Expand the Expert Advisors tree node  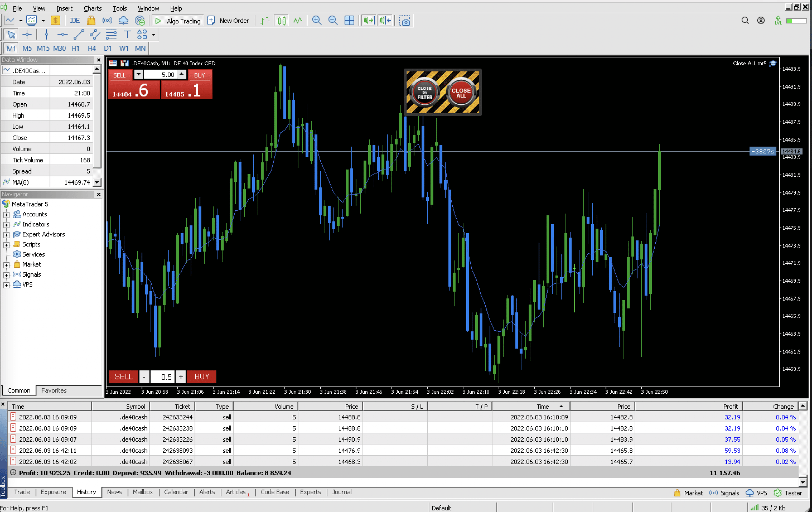[6, 234]
